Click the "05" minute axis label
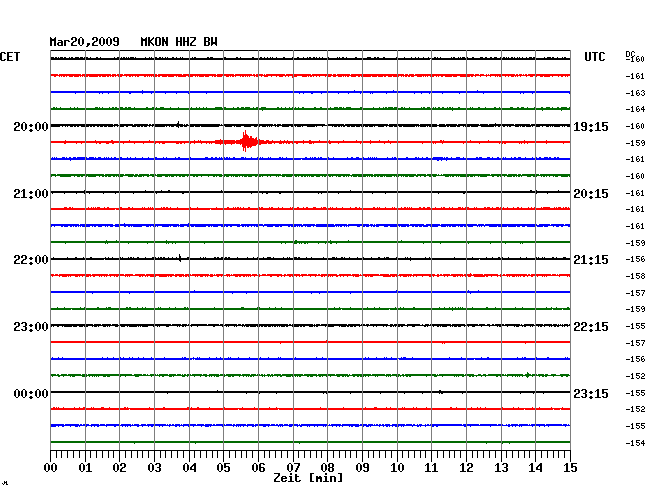650x494 pixels. [x=223, y=468]
